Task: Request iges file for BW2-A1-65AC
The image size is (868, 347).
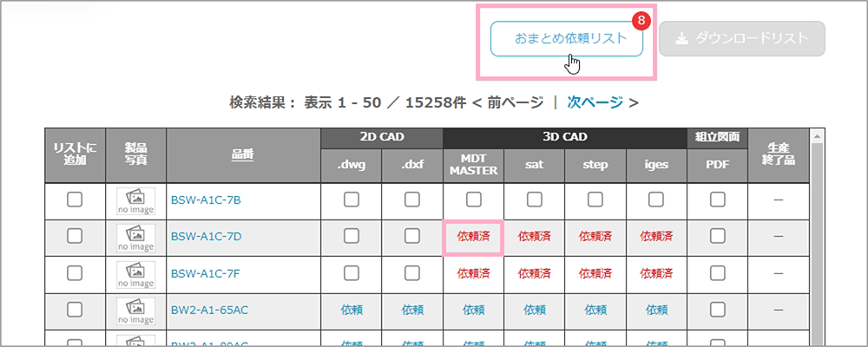Action: (656, 310)
